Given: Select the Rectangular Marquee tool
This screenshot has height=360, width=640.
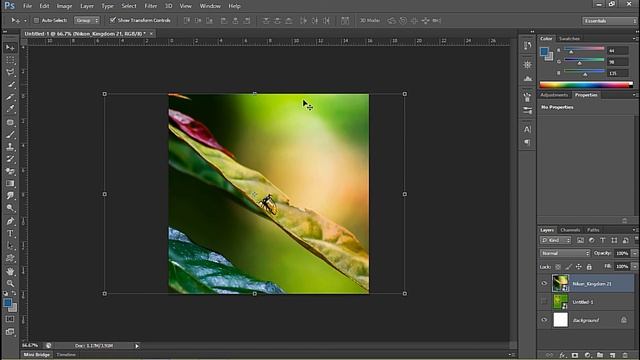Looking at the screenshot, I should click(x=10, y=60).
